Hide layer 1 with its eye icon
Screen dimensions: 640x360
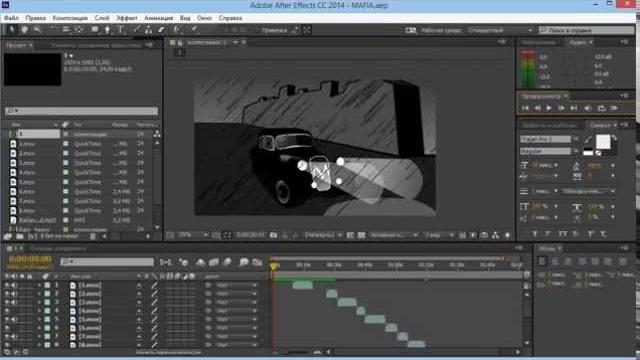(7, 285)
